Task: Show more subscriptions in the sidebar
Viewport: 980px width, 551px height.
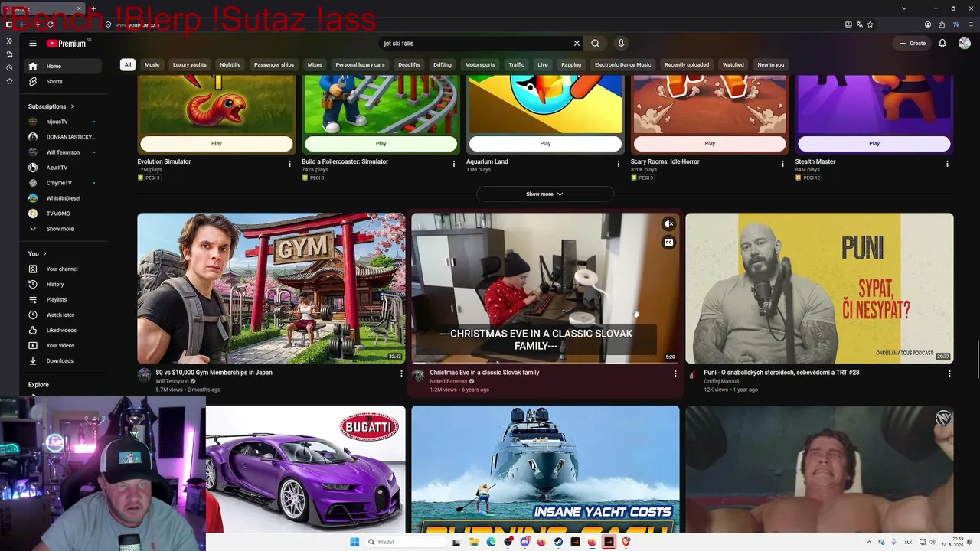Action: [61, 229]
